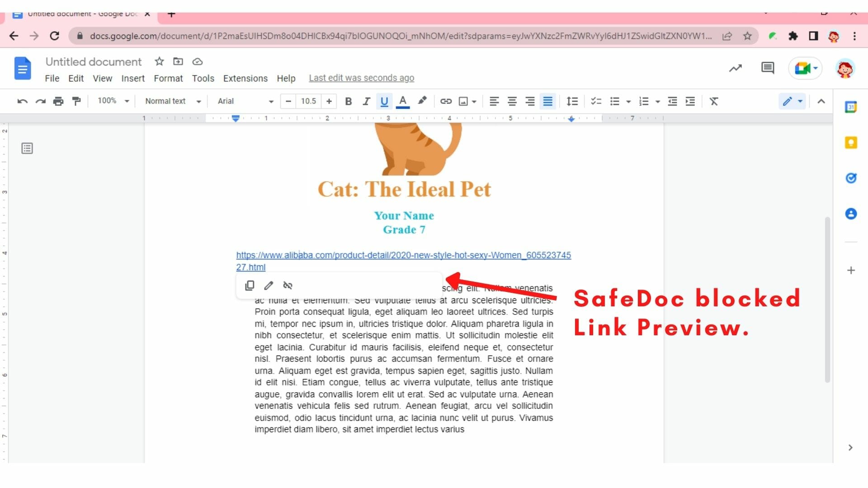Open the View menu

(103, 78)
